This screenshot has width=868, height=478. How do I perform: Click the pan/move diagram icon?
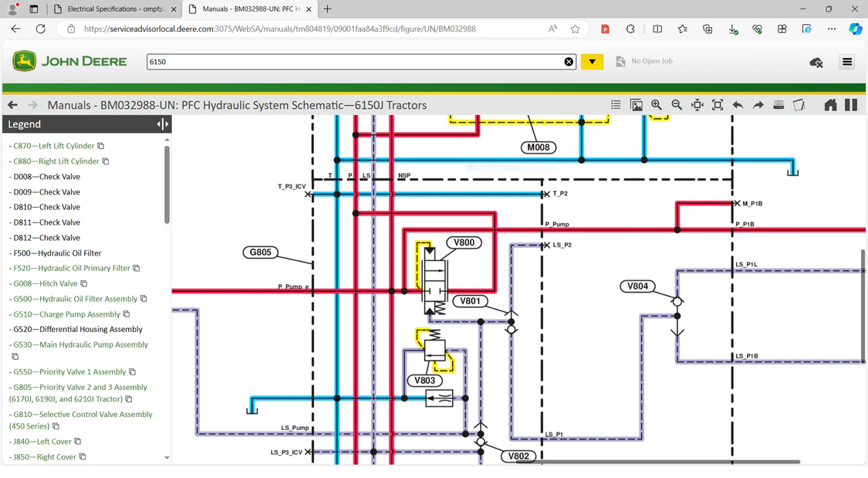pos(697,105)
